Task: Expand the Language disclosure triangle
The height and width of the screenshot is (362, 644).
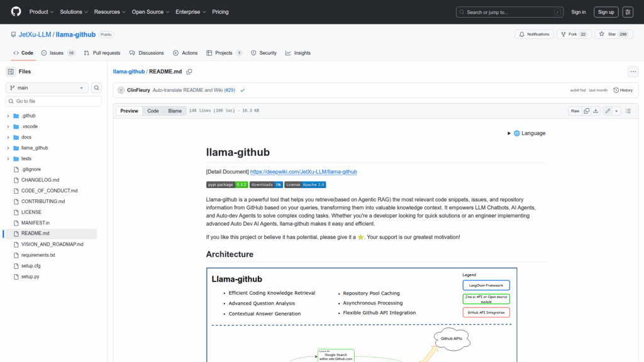Action: (509, 133)
